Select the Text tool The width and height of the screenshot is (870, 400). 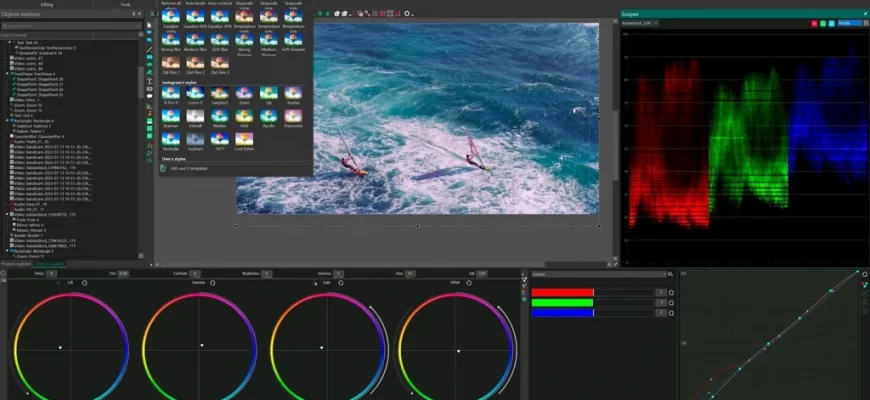pos(149,81)
